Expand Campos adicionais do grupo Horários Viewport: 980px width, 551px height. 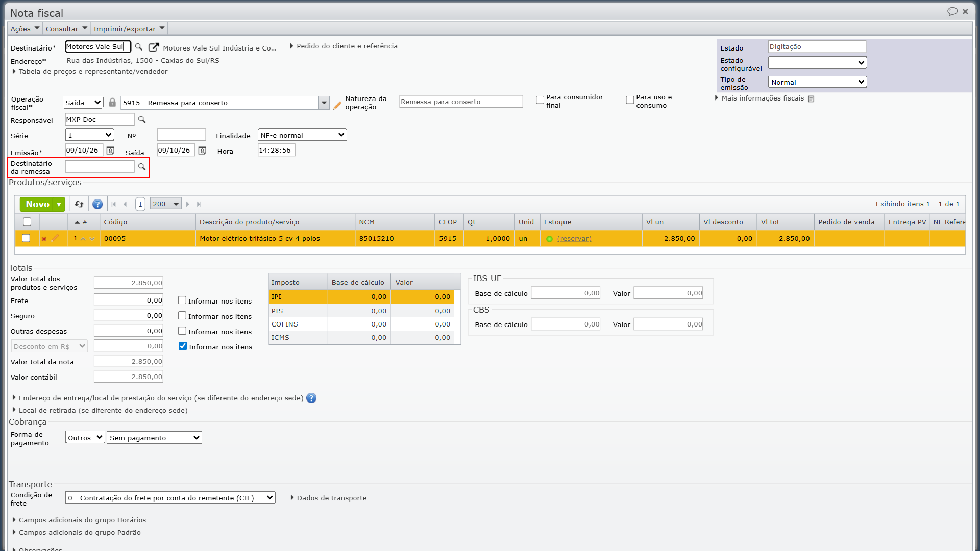point(79,520)
